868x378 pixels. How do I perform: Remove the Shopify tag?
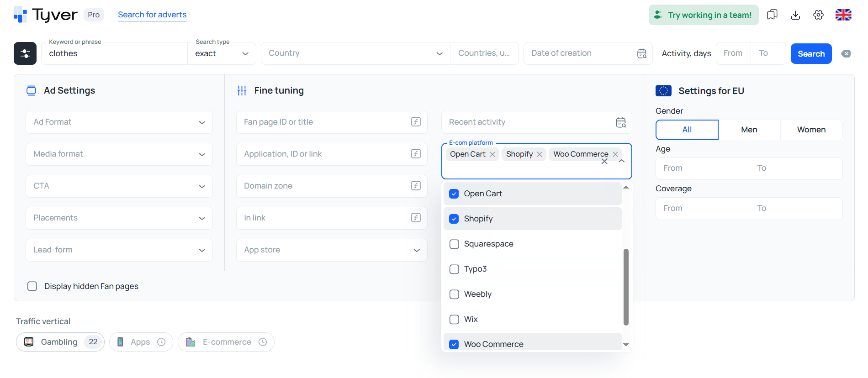coord(540,154)
